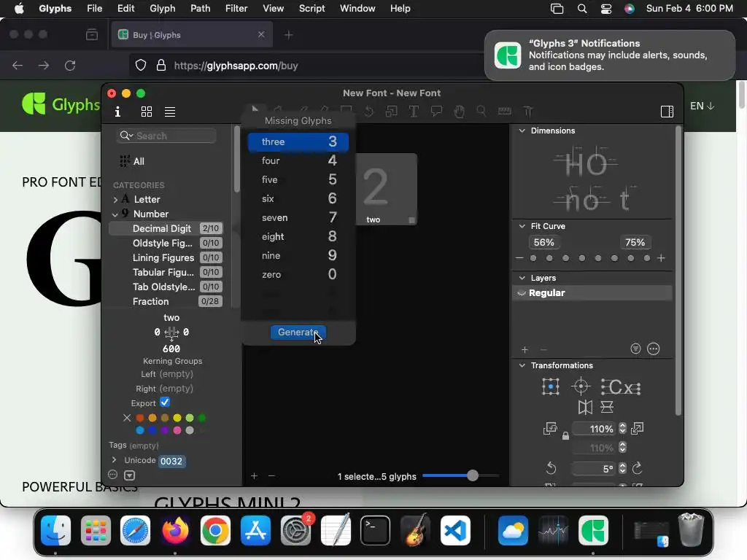Collapse the Transformations section
Image resolution: width=747 pixels, height=560 pixels.
[522, 366]
